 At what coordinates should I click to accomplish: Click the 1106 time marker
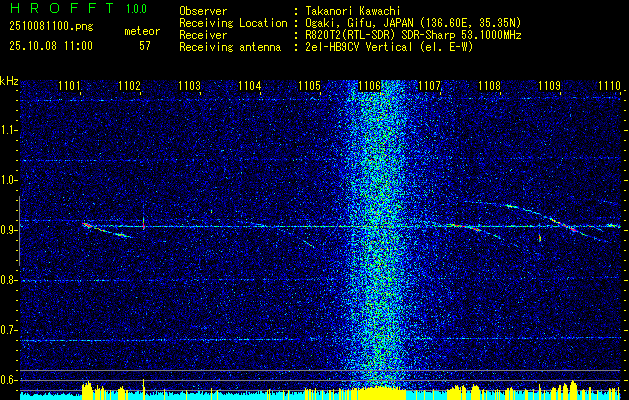point(369,86)
